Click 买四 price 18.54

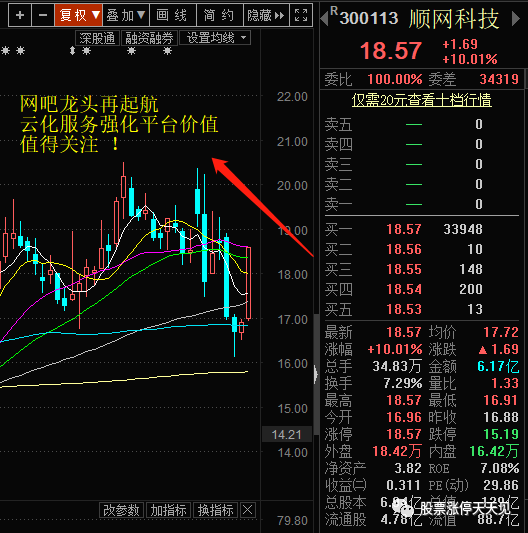[x=404, y=289]
